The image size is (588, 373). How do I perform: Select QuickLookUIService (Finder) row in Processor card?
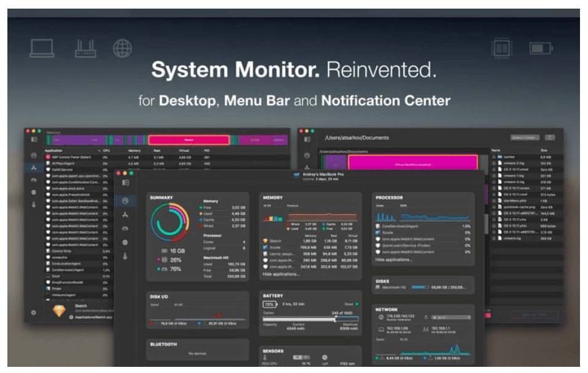click(x=423, y=246)
